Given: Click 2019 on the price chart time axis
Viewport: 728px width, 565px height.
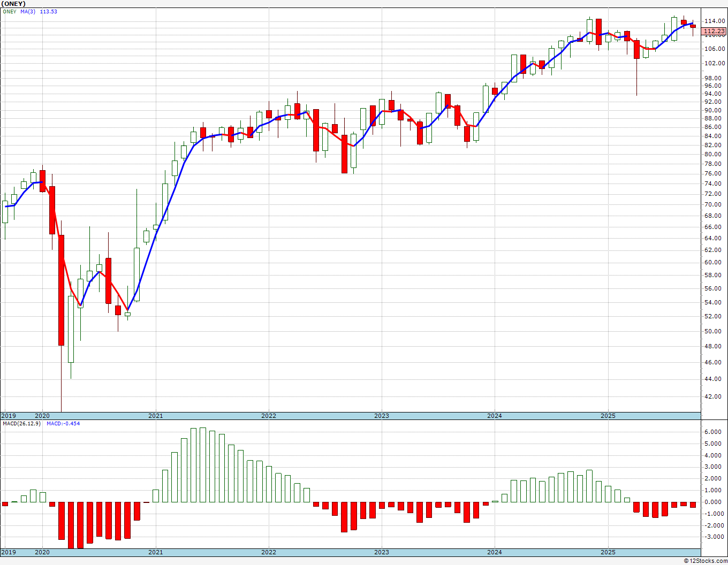Looking at the screenshot, I should point(8,416).
